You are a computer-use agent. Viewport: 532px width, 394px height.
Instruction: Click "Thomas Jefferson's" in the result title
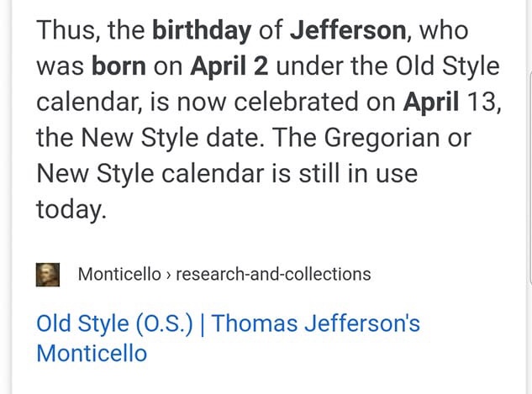(x=316, y=323)
